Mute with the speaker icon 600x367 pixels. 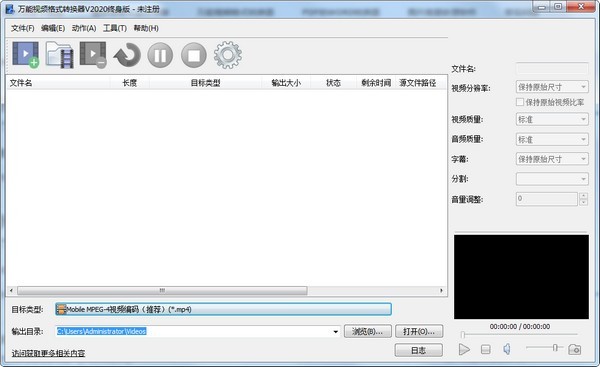[x=507, y=349]
